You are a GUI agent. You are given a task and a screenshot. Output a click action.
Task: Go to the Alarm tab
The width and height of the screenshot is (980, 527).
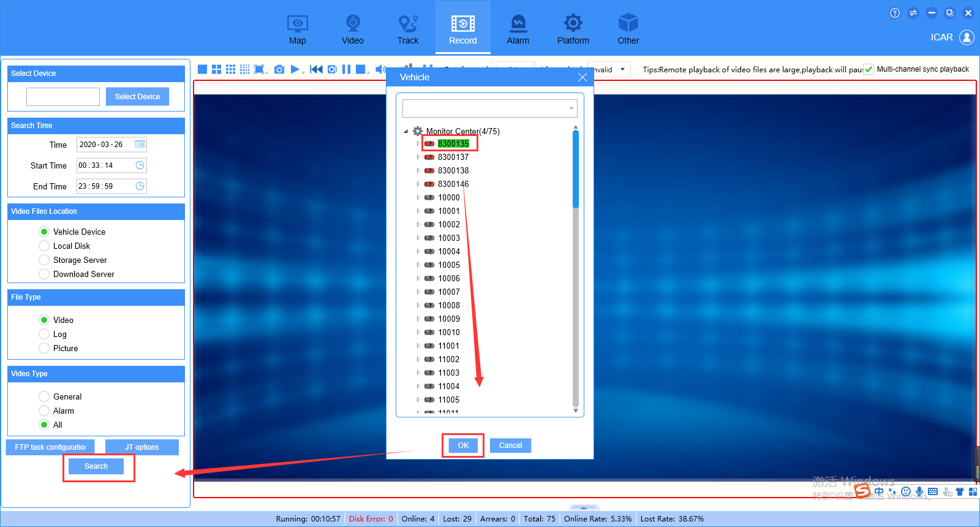click(x=518, y=29)
